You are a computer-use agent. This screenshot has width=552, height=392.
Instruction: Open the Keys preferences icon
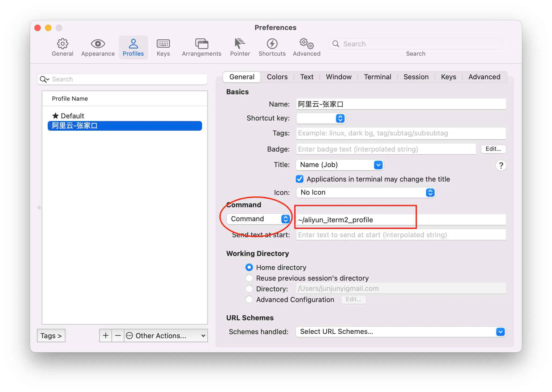163,47
